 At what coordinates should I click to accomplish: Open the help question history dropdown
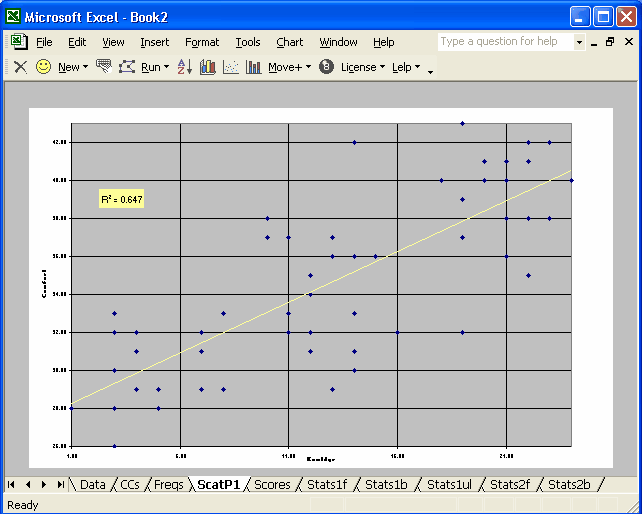(x=579, y=42)
